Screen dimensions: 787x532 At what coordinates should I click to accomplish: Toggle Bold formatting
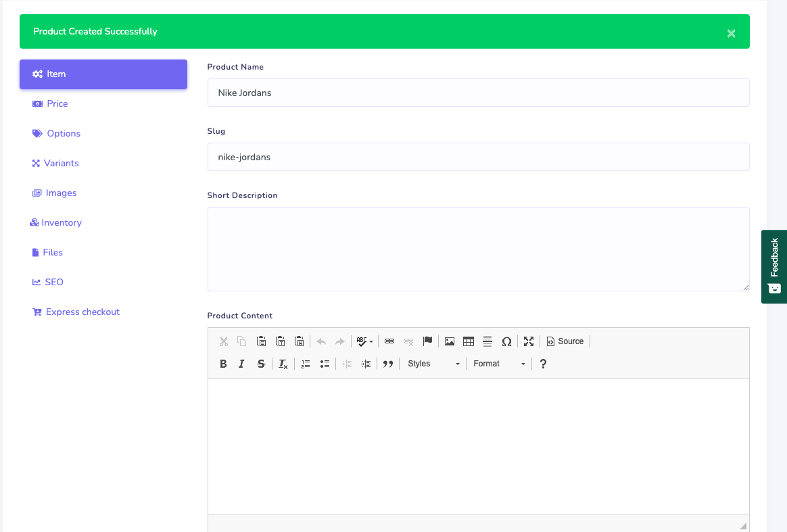(223, 364)
